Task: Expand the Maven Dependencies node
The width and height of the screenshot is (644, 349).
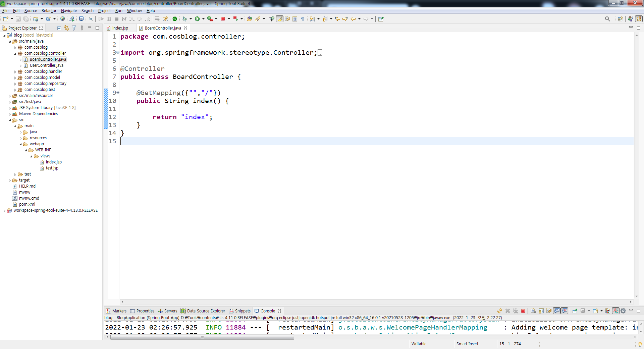Action: [x=10, y=114]
